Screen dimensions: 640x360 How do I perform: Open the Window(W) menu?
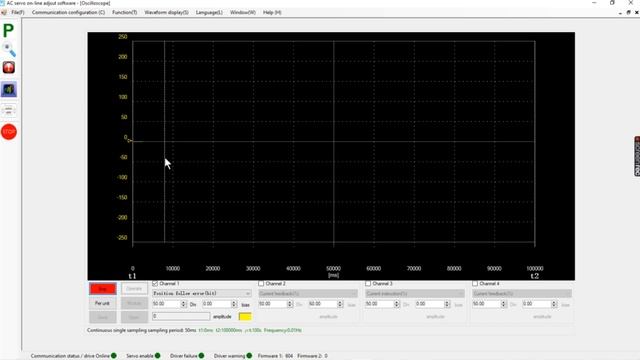point(242,13)
